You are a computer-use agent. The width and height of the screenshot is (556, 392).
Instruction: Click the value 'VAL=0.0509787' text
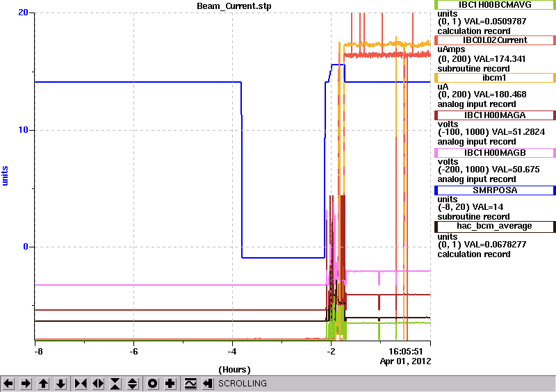pyautogui.click(x=494, y=22)
